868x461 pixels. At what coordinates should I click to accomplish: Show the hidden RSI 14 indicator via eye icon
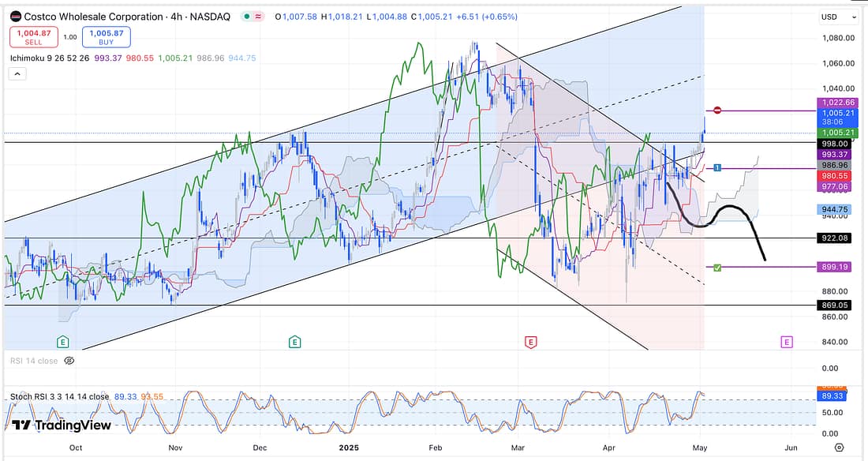[x=69, y=361]
